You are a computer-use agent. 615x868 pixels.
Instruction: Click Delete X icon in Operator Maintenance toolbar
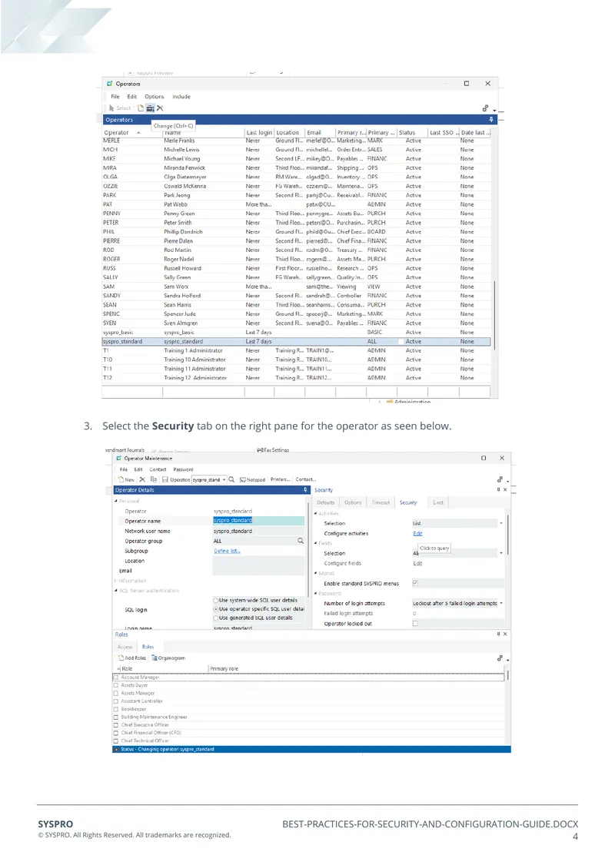142,479
